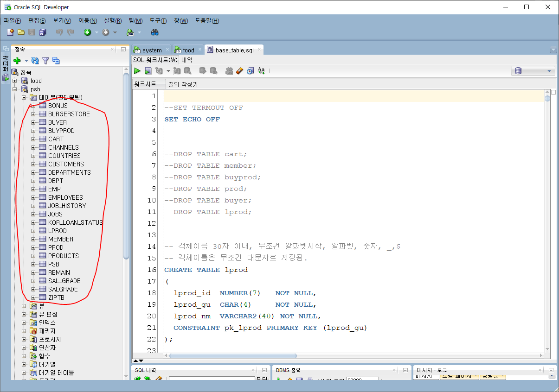Screen dimensions: 559x392
Task: Open SQL History with the clock icon
Action: click(251, 71)
